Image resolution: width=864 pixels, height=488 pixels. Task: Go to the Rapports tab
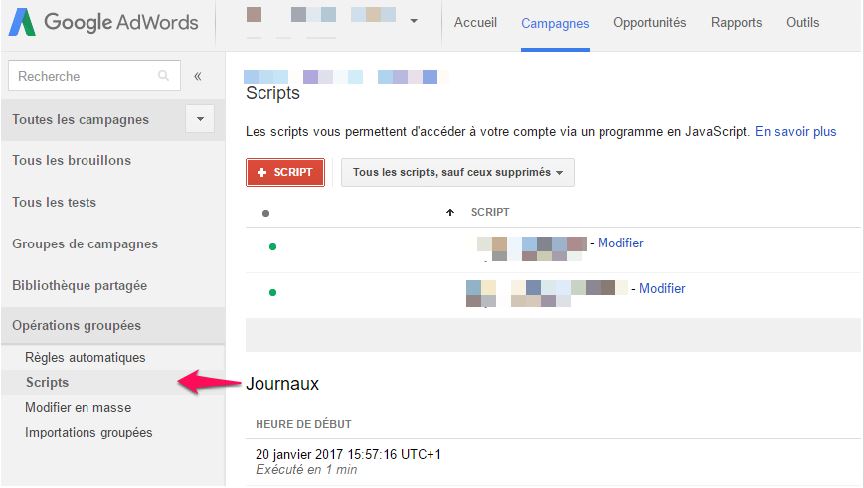pyautogui.click(x=736, y=23)
